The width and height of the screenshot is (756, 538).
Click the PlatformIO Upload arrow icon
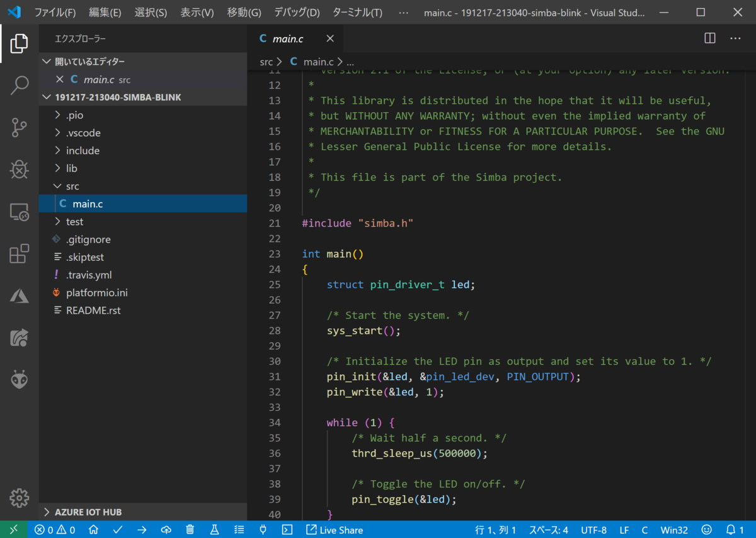[x=142, y=530]
